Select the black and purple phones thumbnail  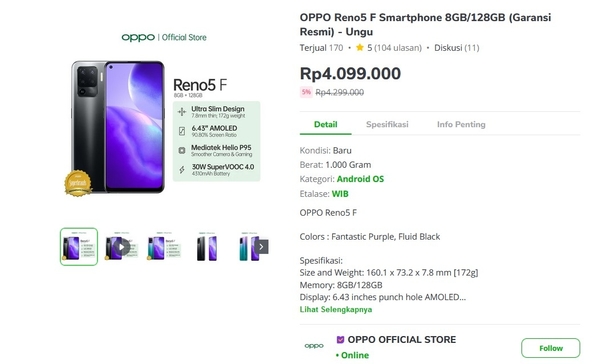(207, 247)
